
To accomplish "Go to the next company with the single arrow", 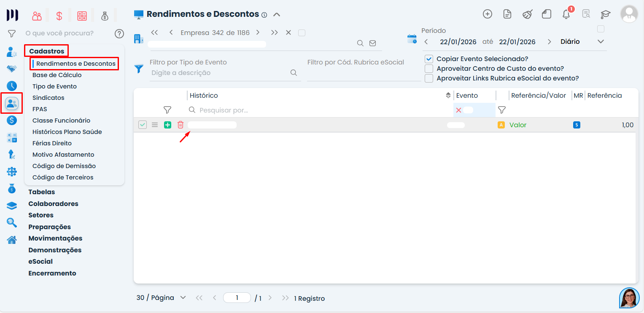I will (258, 32).
